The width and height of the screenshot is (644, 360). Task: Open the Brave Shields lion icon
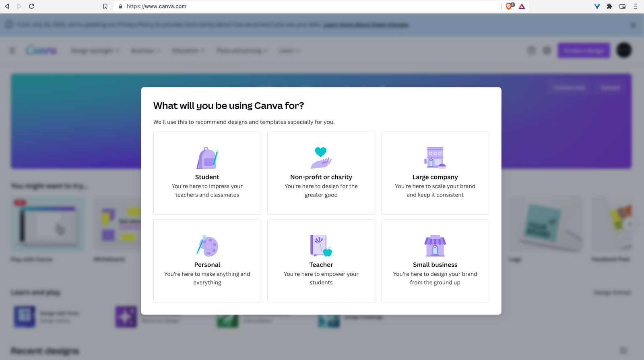coord(510,6)
